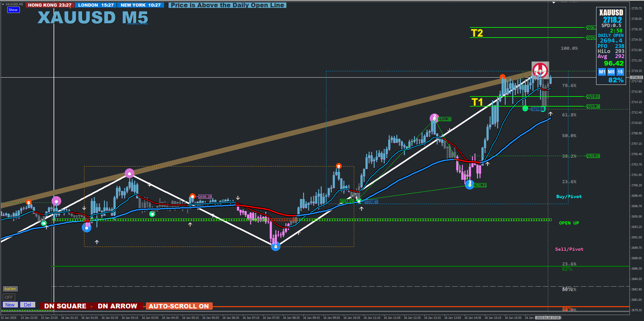Image resolution: width=644 pixels, height=321 pixels.
Task: Click the chart shift triangle on the top edge
Action: coord(554,3)
